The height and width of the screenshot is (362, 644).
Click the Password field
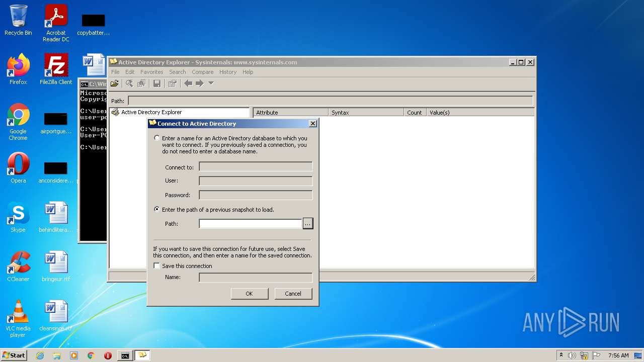[256, 195]
